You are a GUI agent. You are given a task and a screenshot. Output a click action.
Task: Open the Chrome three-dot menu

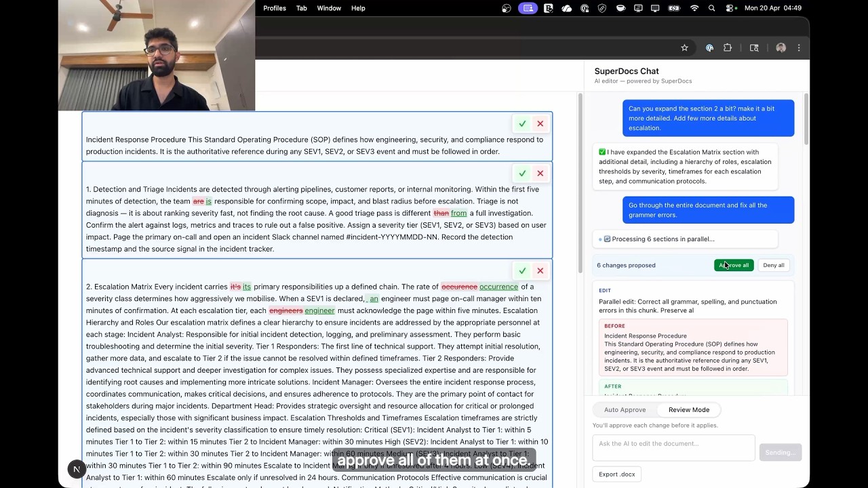click(x=799, y=47)
